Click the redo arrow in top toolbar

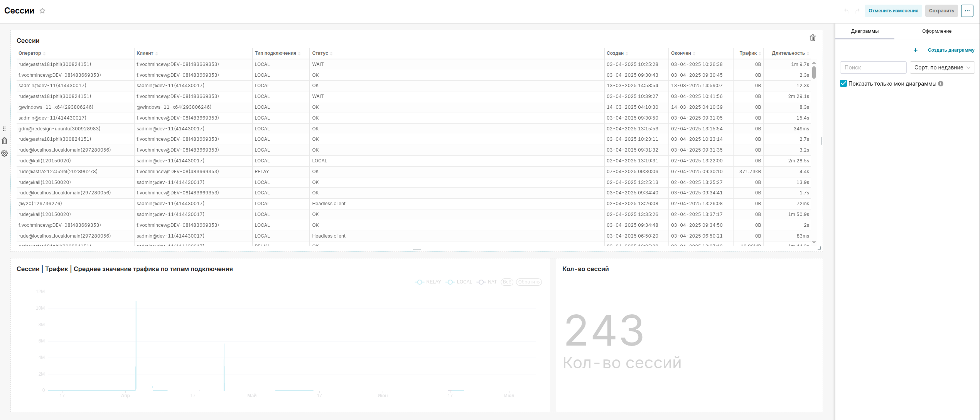coord(857,11)
